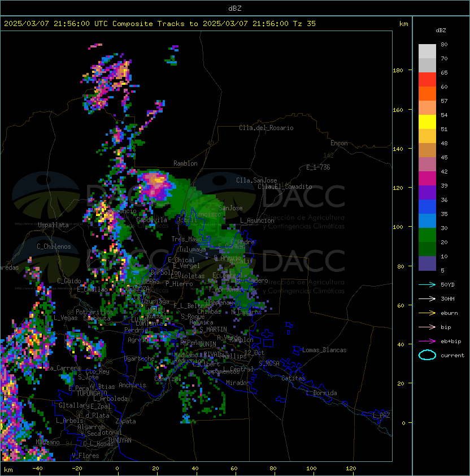Select the brown swatch below 48 dBZ
This screenshot has height=476, width=470.
[x=427, y=150]
